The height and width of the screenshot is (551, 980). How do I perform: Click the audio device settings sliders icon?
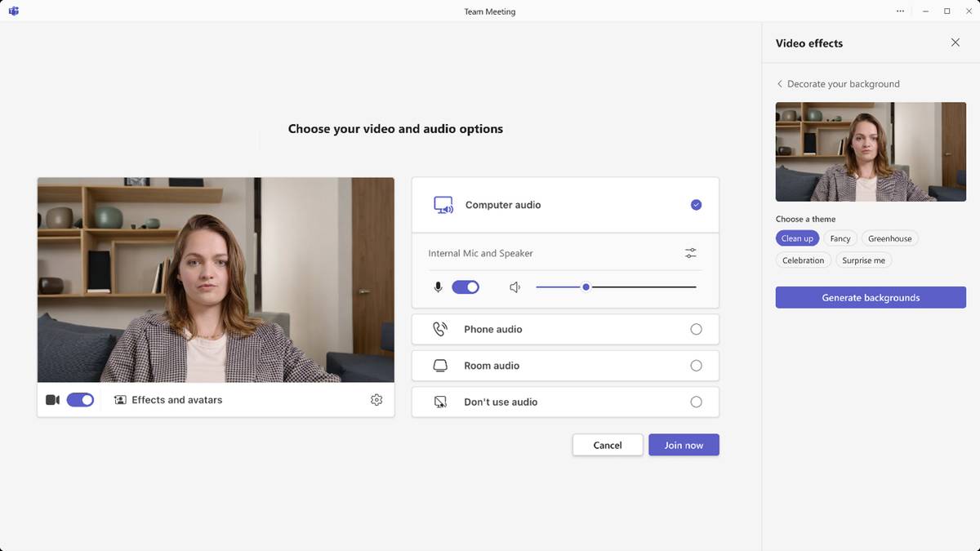tap(691, 253)
